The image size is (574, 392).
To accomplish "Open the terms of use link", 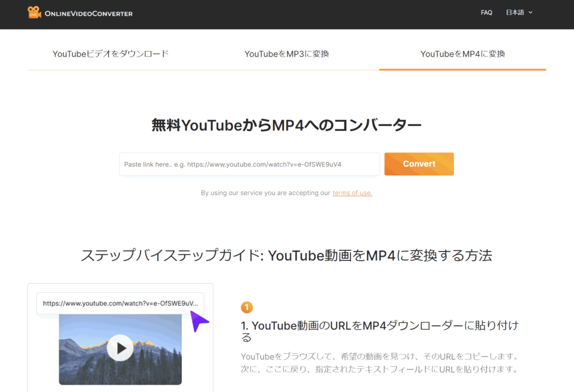I will tap(352, 193).
